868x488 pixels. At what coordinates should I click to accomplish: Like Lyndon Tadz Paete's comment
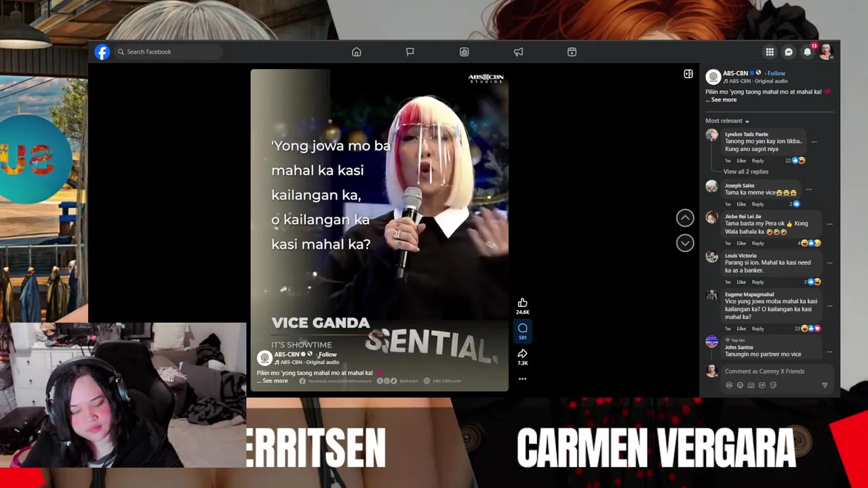click(741, 161)
